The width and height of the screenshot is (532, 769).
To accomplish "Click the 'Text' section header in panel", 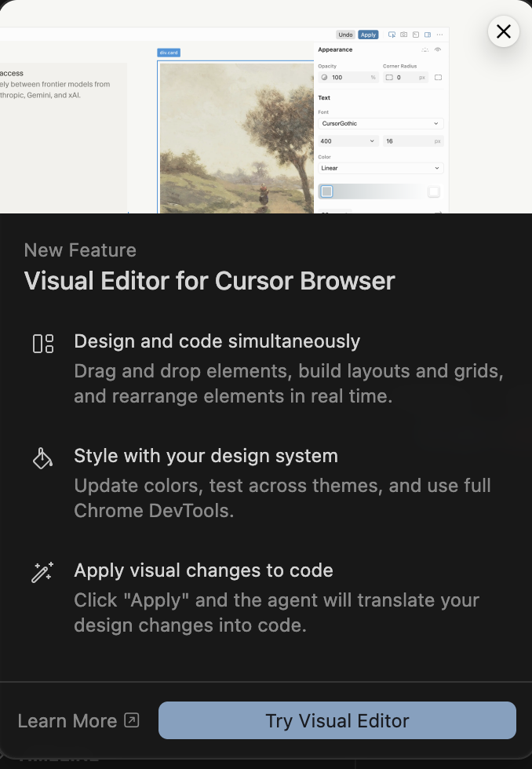I will 324,97.
